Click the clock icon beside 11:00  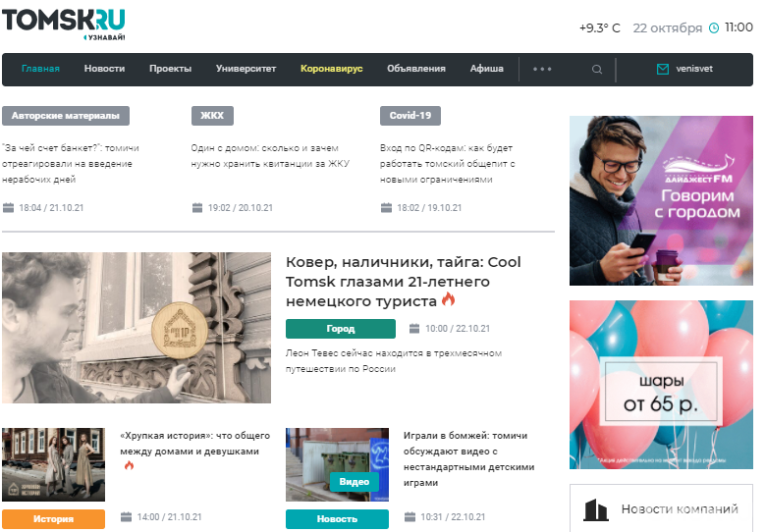[713, 27]
